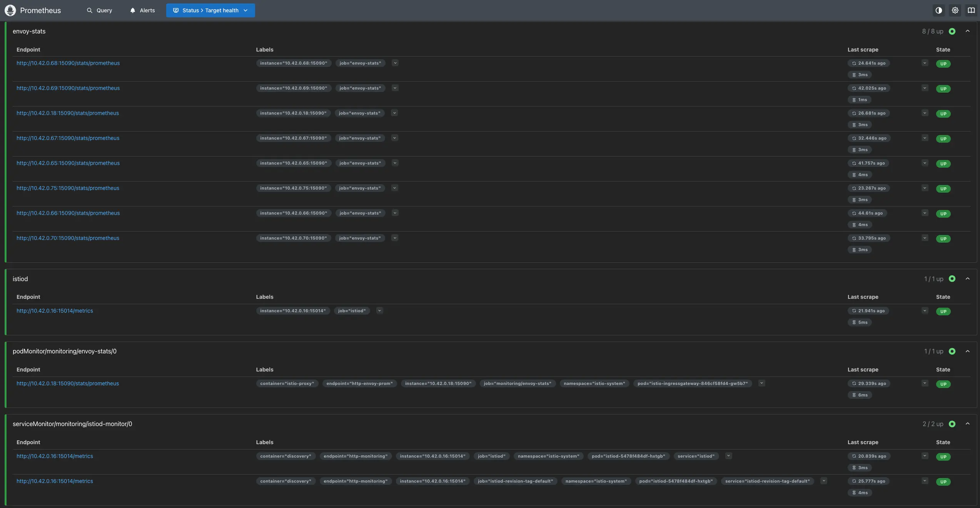Click health ring icon for serviceMonitor/monitoring/istiod-monitor/0
980x508 pixels.
pos(952,424)
